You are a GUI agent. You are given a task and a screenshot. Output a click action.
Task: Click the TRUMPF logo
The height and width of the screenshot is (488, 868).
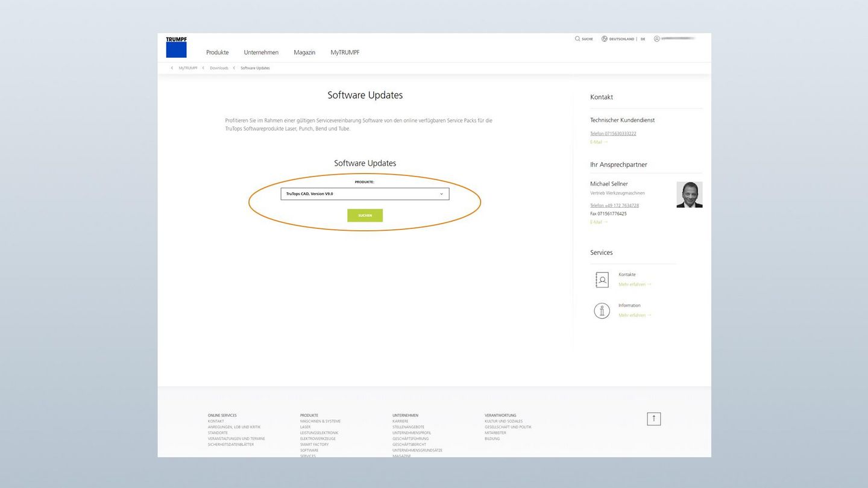[176, 46]
